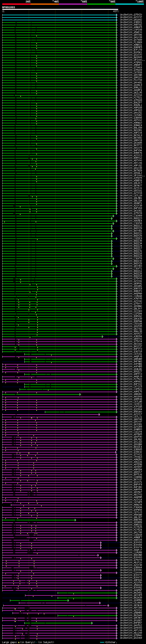Click label UniRef100_A4QPN5

[x=131, y=497]
